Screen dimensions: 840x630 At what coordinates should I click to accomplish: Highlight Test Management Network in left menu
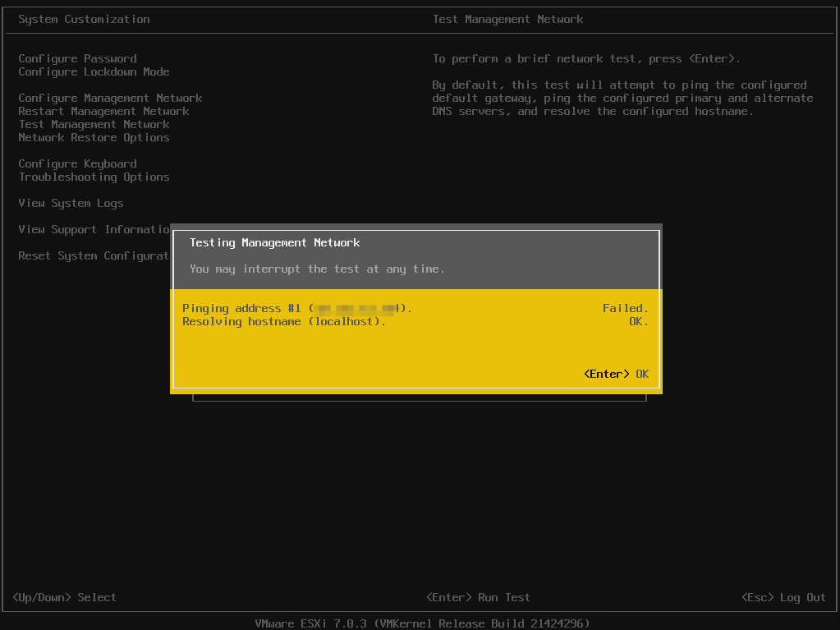94,124
